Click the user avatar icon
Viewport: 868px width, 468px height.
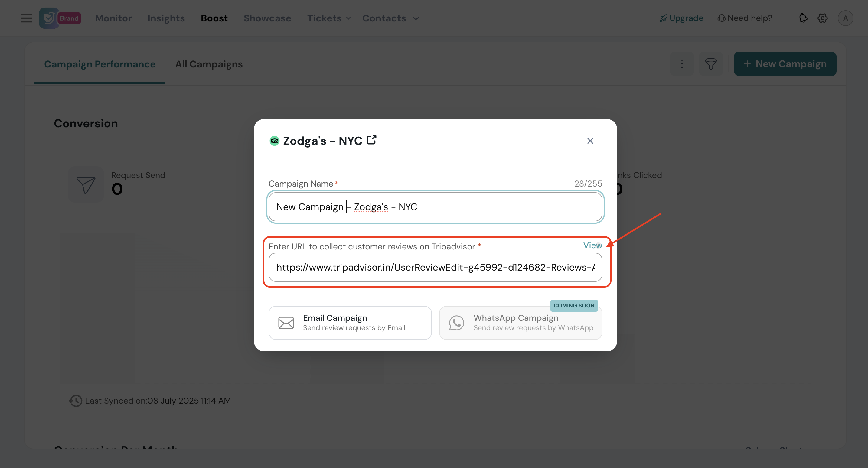click(845, 18)
